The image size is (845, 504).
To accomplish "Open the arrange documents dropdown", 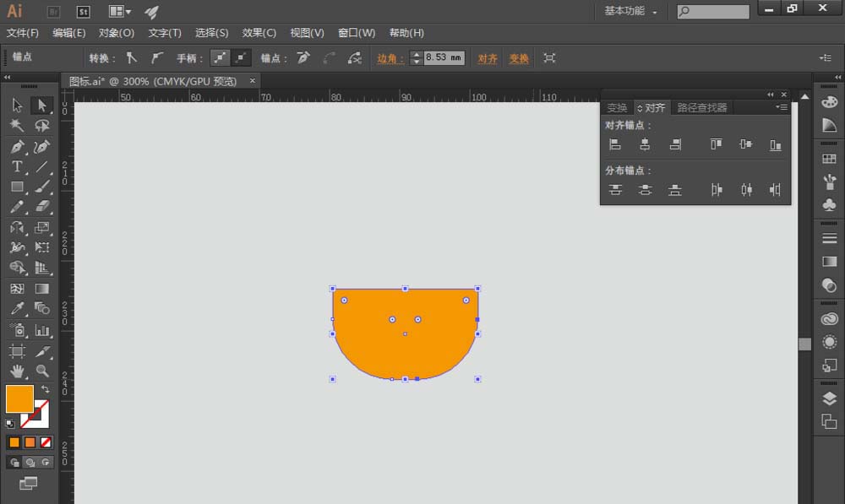I will (x=120, y=11).
